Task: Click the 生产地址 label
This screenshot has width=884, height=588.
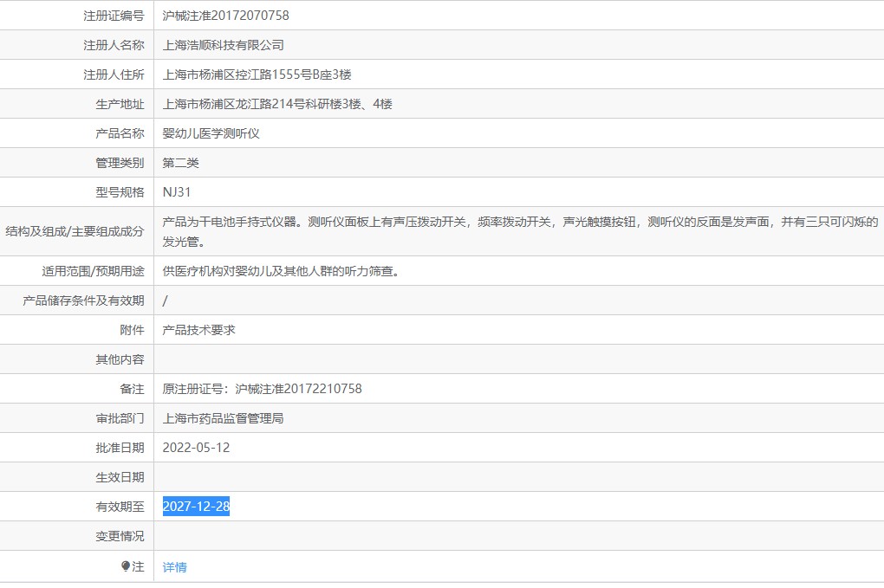Action: 120,104
